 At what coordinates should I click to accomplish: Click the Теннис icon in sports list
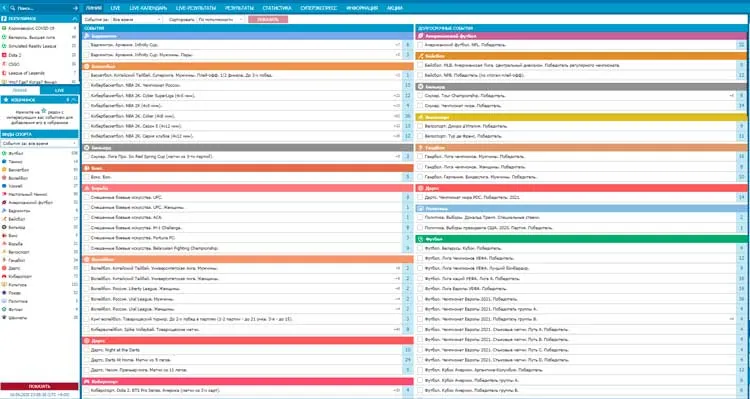(x=4, y=161)
